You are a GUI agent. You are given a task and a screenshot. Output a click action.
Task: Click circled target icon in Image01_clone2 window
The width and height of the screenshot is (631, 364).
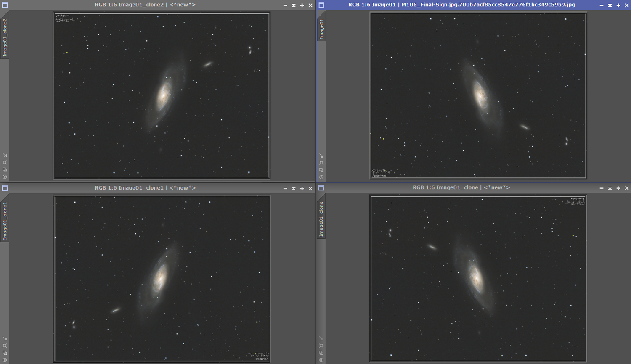point(5,177)
